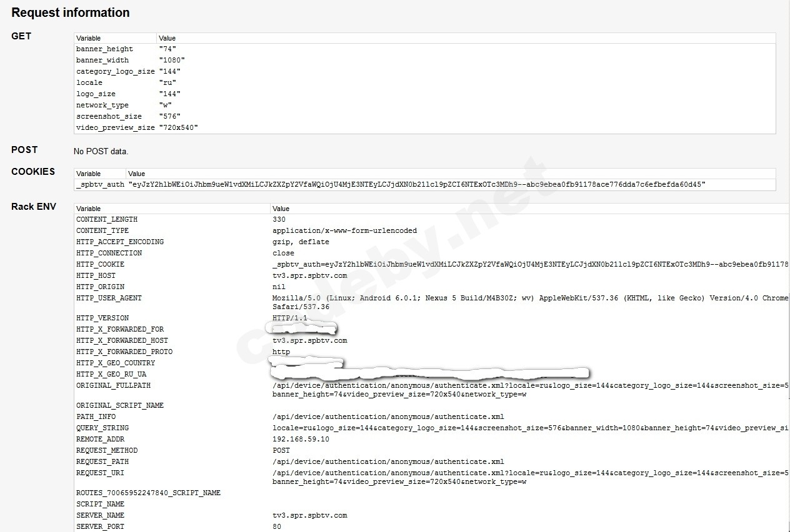Click the QUERY_STRING value
Screen dimensions: 790x532
click(531, 428)
